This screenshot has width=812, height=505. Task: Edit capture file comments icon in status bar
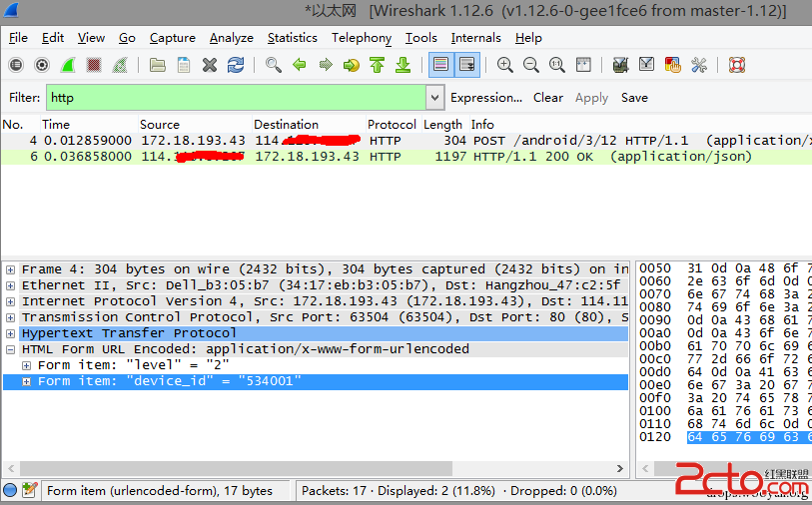point(30,490)
